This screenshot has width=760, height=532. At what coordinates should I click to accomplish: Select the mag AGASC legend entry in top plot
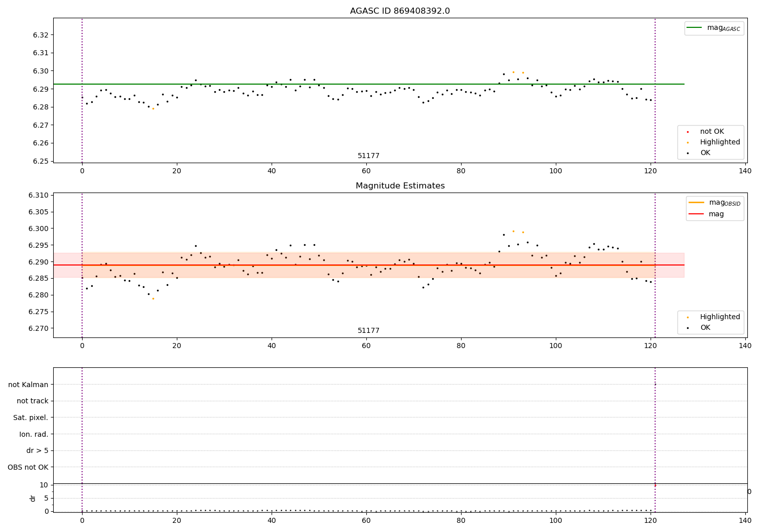click(x=714, y=28)
